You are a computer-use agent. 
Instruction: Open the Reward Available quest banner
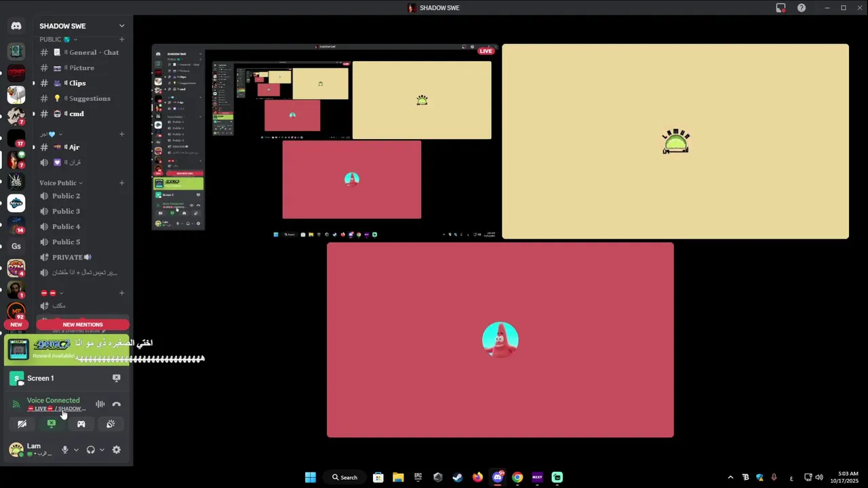pyautogui.click(x=68, y=349)
